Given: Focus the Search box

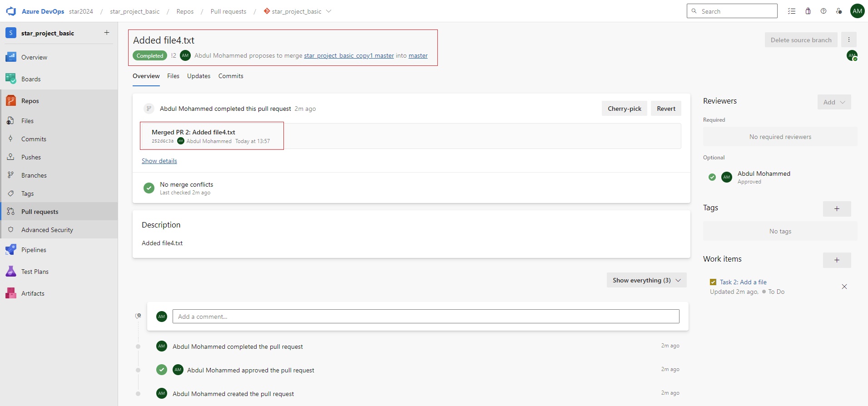Looking at the screenshot, I should coord(732,11).
